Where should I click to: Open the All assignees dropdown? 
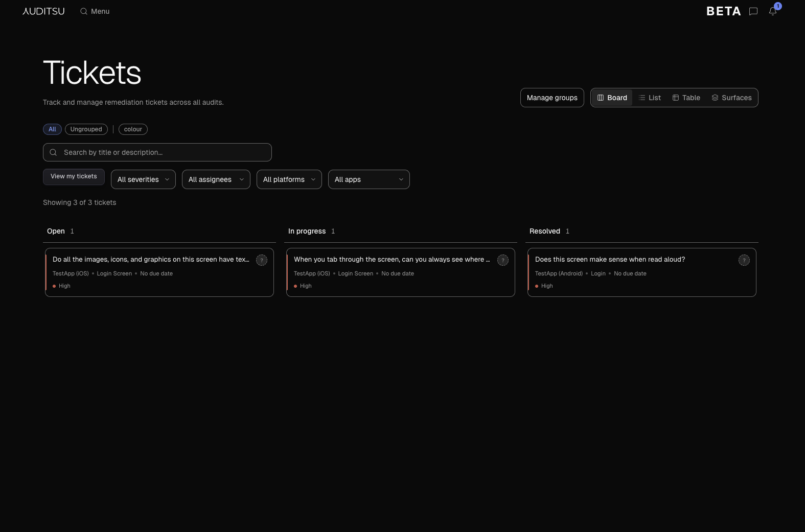216,179
